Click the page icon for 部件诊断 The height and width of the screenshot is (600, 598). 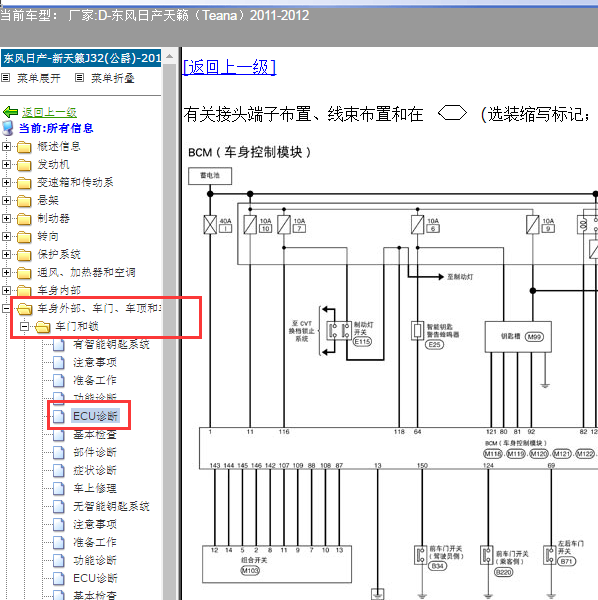[59, 452]
